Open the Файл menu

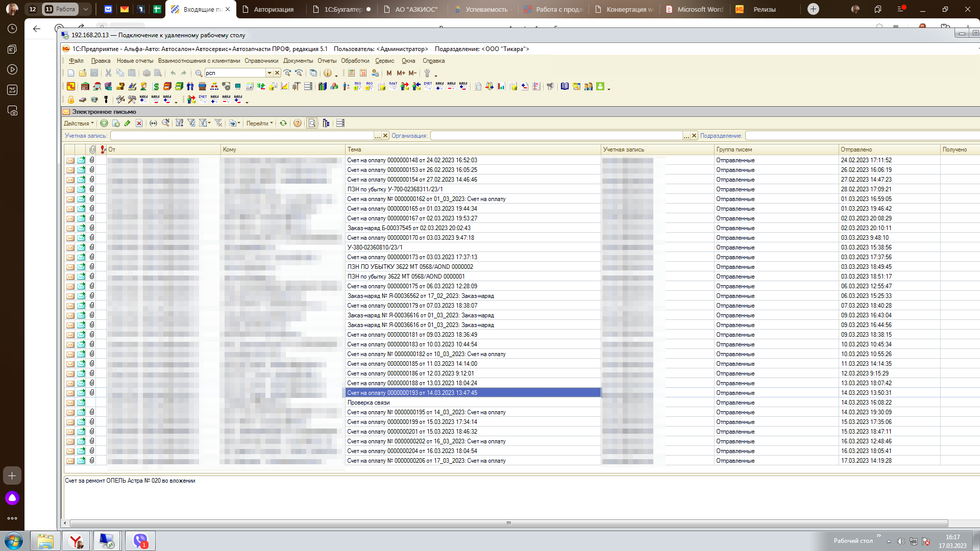(76, 61)
